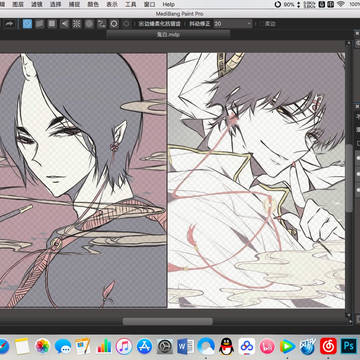Open the 颜色 menu
360x360 pixels.
[x=93, y=5]
